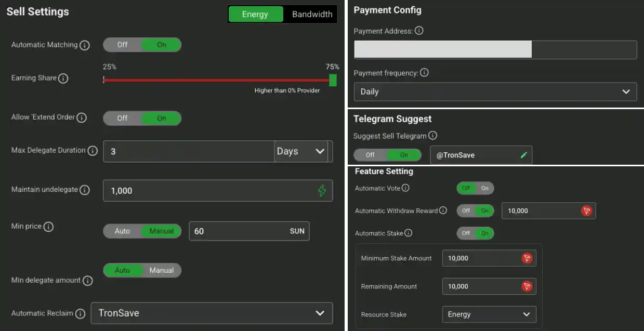Image resolution: width=644 pixels, height=331 pixels.
Task: Turn off Automatic Matching
Action: (122, 45)
